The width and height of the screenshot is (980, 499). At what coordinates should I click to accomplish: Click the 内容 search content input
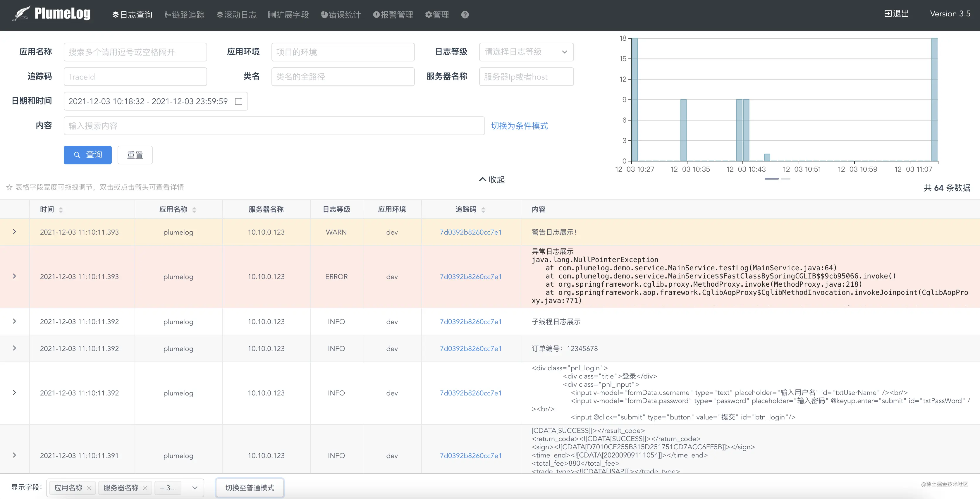coord(274,126)
